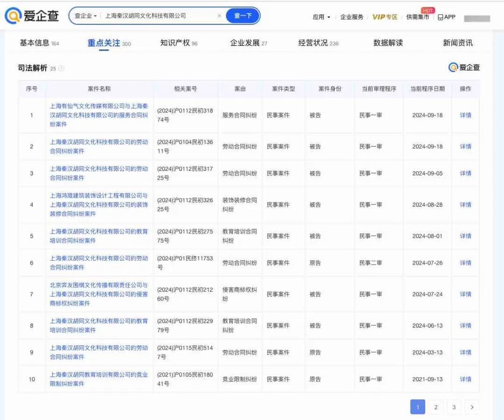504x420 pixels.
Task: Open case name link in row 8
Action: 99,326
